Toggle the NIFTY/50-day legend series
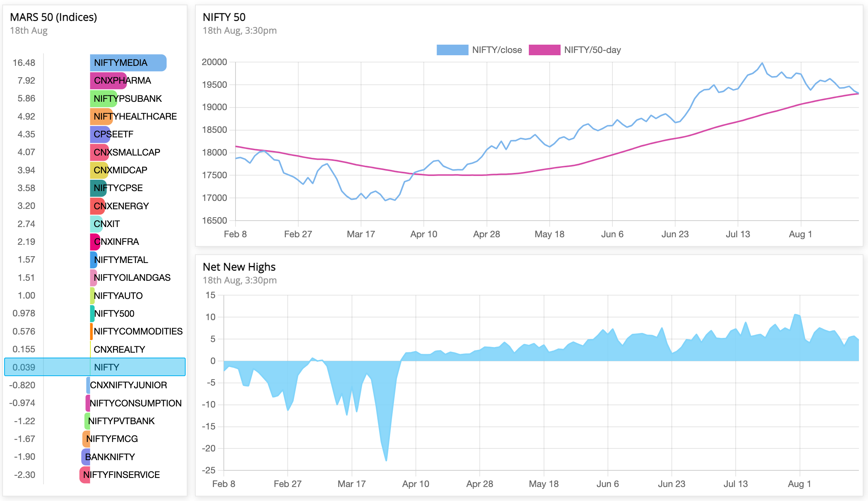 coord(592,50)
